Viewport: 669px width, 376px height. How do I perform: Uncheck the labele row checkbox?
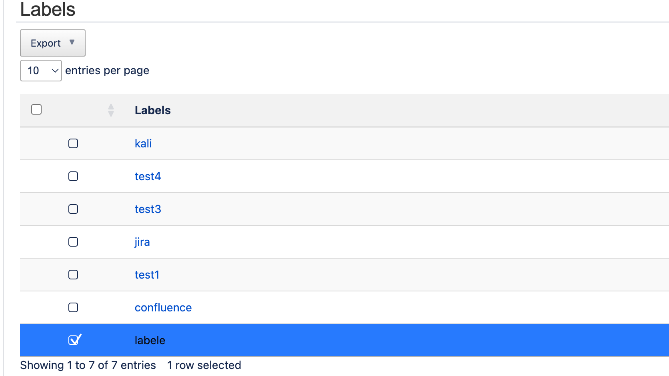click(74, 340)
